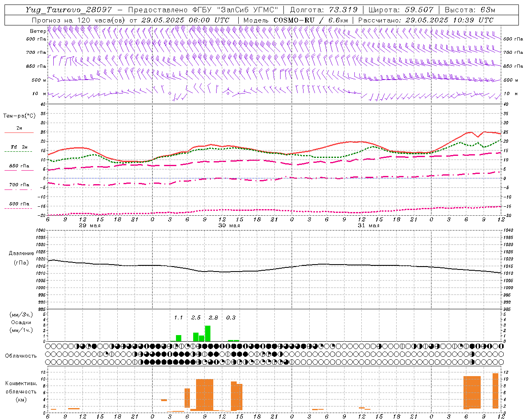Click the station title Yug_Taurovo_28097
The image size is (525, 420).
pos(68,10)
